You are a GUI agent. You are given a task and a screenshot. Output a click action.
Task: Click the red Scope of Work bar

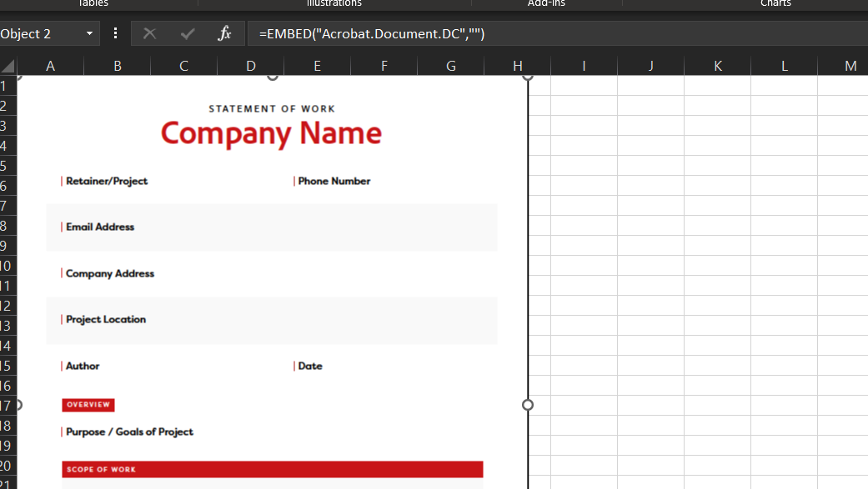coord(273,469)
